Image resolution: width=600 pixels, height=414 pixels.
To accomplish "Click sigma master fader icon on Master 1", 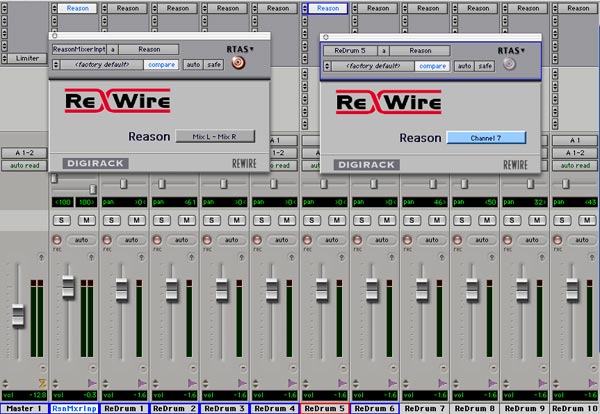I will coord(42,383).
